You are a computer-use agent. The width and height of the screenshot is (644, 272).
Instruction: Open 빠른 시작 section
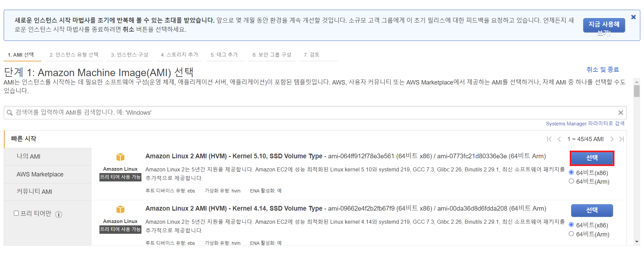click(24, 139)
